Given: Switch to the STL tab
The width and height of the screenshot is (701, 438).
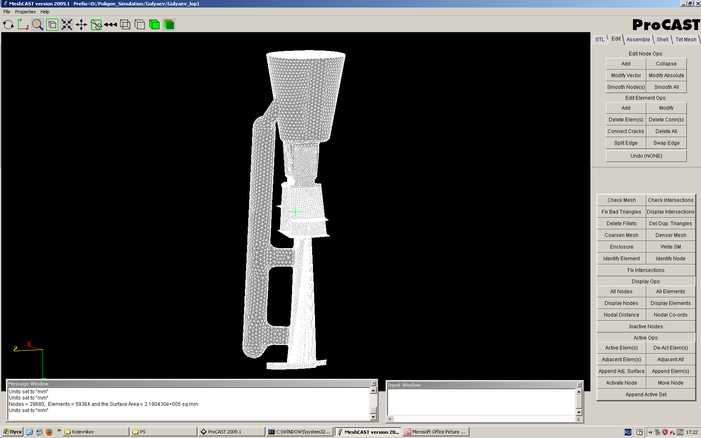Looking at the screenshot, I should pyautogui.click(x=600, y=39).
